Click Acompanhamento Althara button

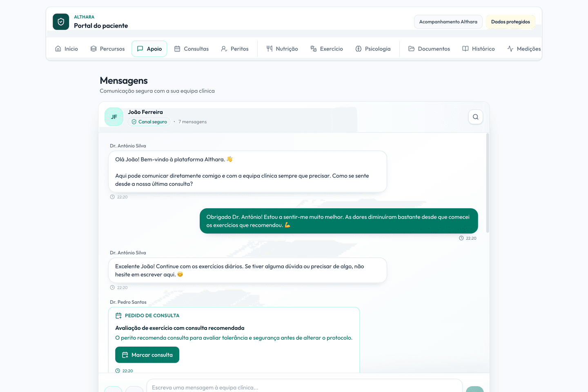[x=448, y=22]
